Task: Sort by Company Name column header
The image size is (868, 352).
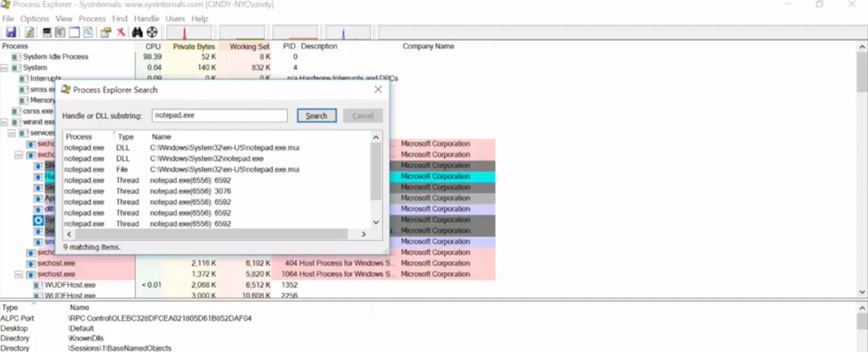Action: click(429, 46)
